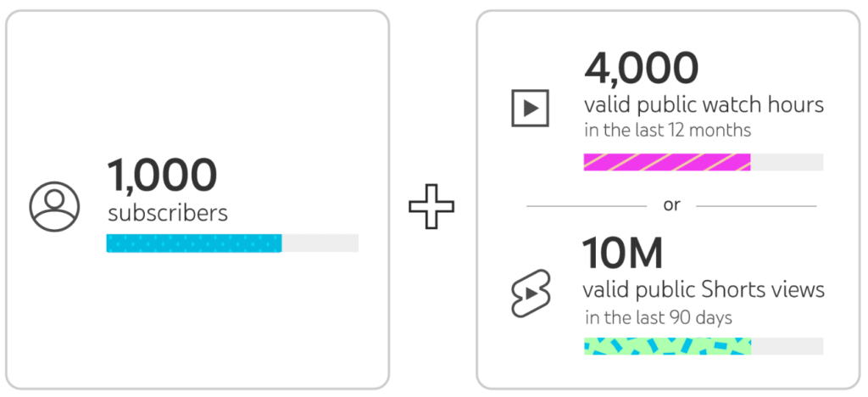Click gray unfilled part of Shorts views bar

(x=787, y=346)
